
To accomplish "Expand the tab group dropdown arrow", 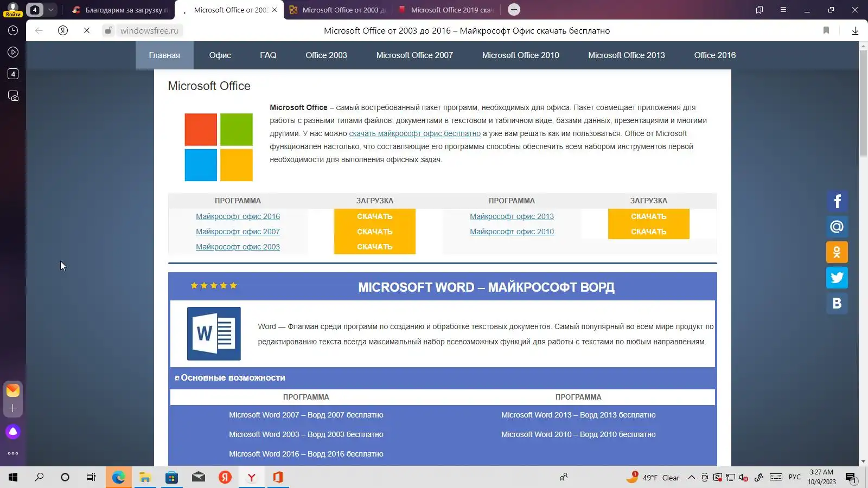I will tap(50, 10).
